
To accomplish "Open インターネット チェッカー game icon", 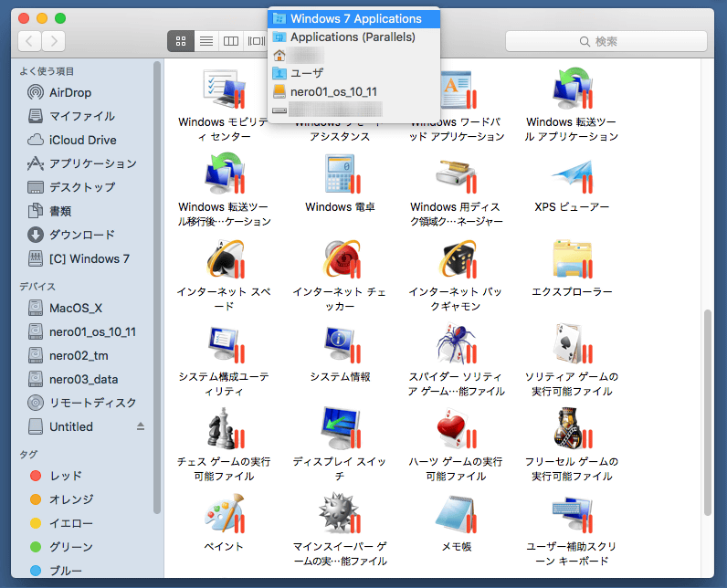I will pos(342,258).
